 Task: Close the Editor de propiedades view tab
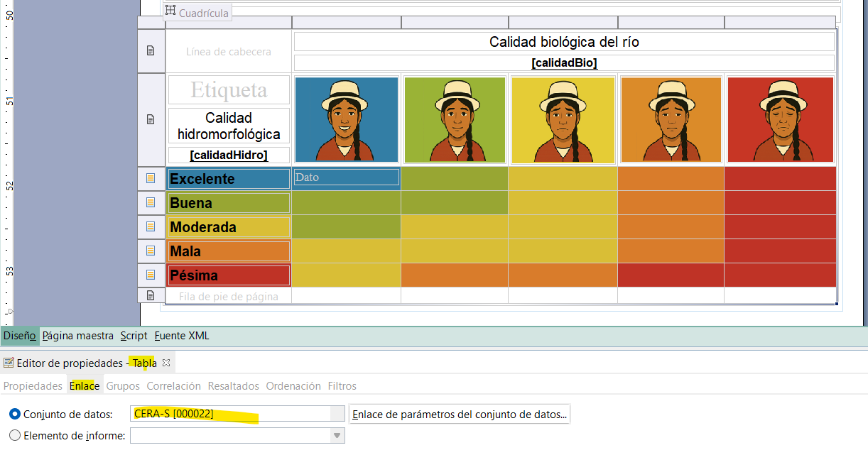tap(166, 363)
